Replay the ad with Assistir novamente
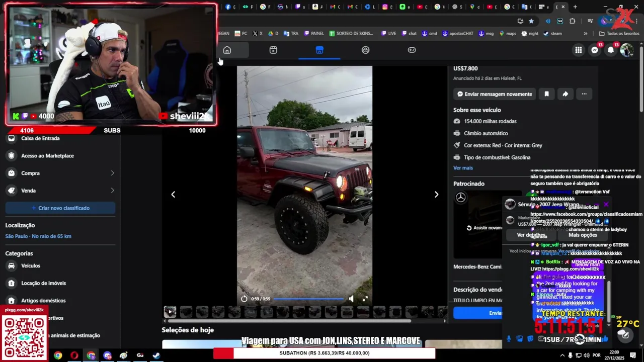 (484, 228)
